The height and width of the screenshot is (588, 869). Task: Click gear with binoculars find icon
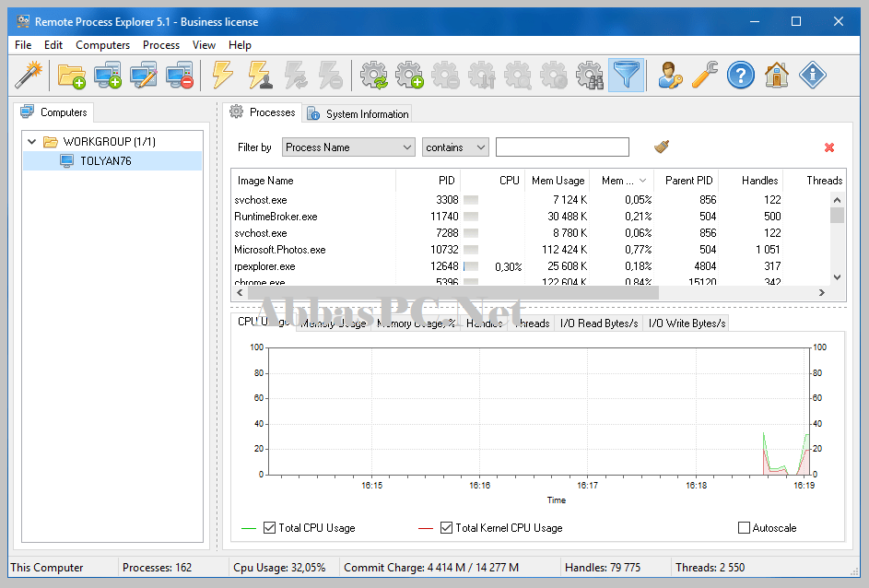point(590,75)
